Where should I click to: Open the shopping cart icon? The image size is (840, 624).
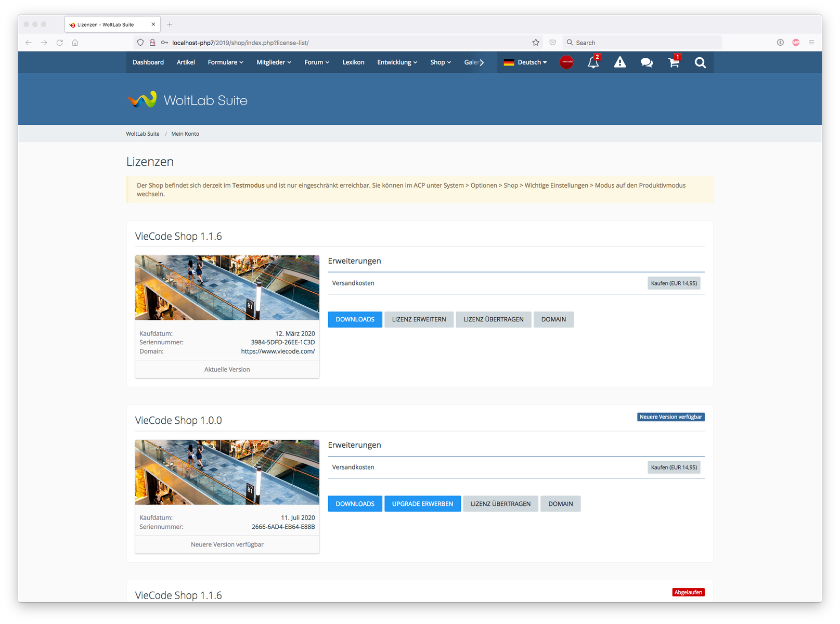tap(674, 62)
